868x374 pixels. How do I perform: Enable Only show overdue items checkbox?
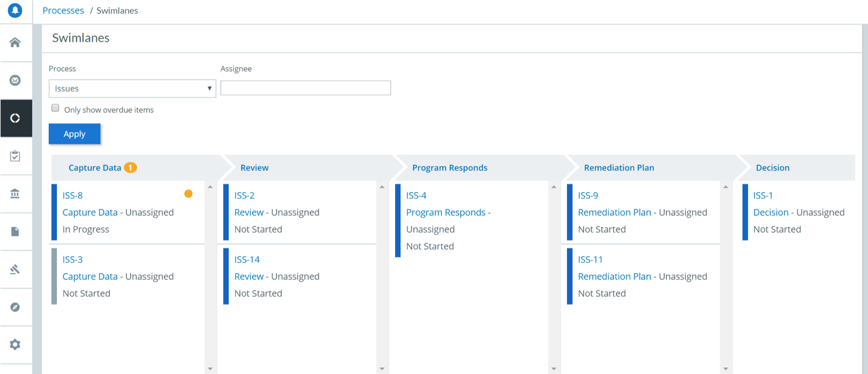pos(55,108)
